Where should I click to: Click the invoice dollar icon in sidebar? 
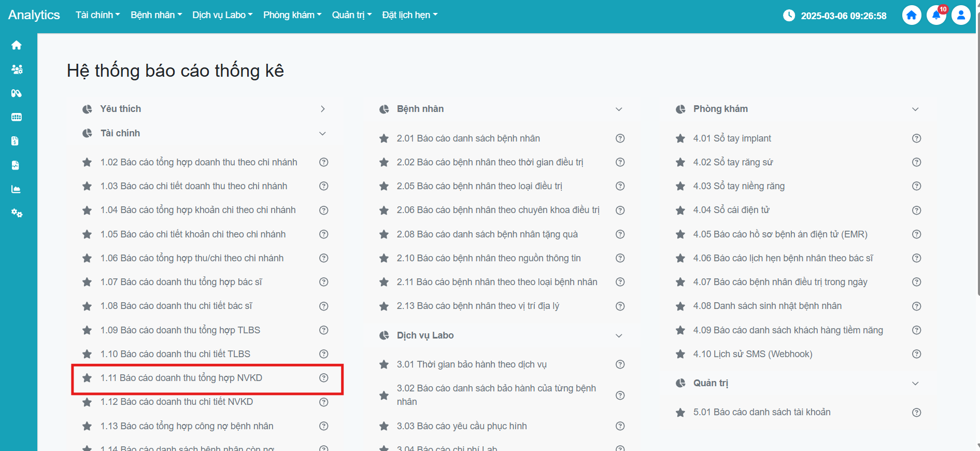15,141
